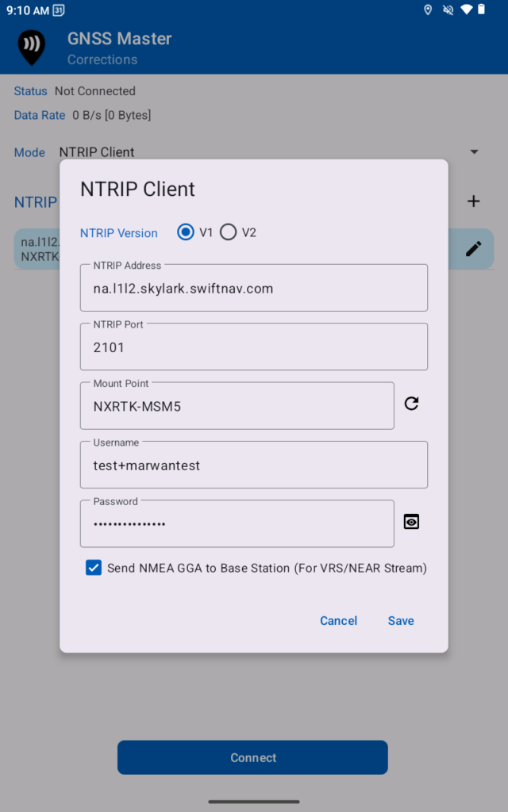Edit the NTRIP Address field

tap(253, 289)
